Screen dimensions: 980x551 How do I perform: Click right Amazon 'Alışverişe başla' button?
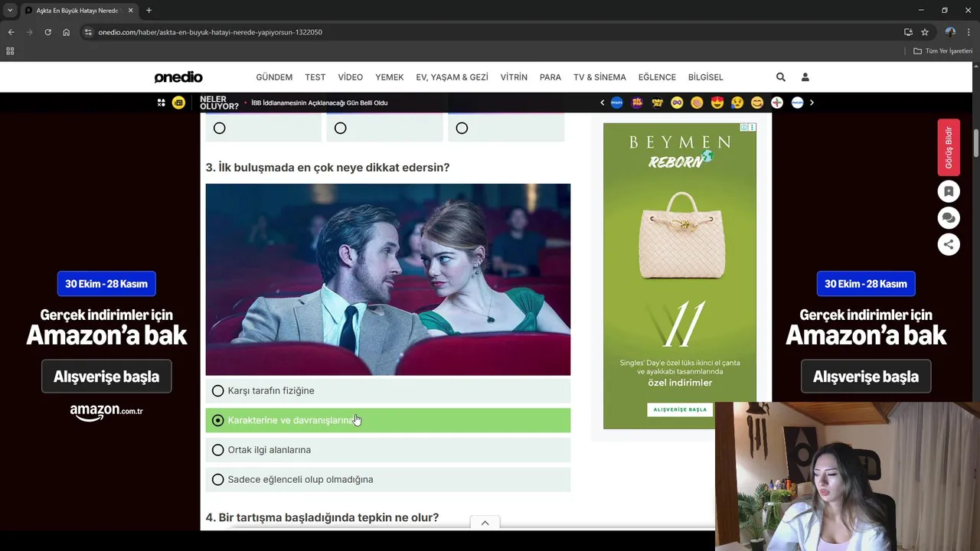(866, 377)
